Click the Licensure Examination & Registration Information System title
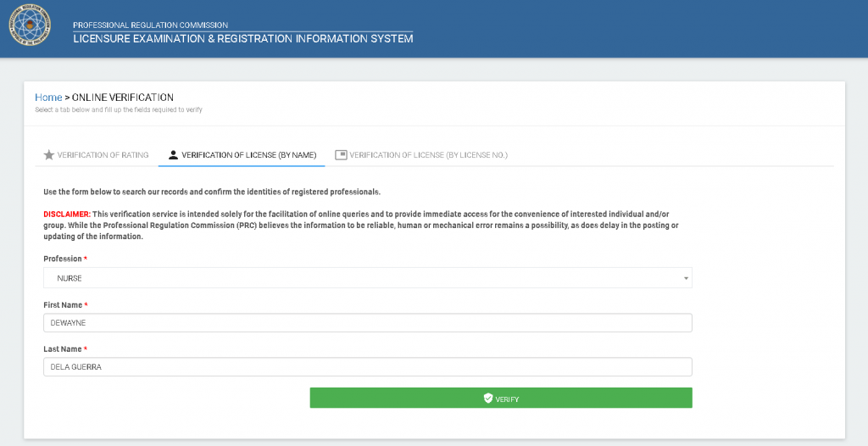The height and width of the screenshot is (446, 868). pos(243,39)
